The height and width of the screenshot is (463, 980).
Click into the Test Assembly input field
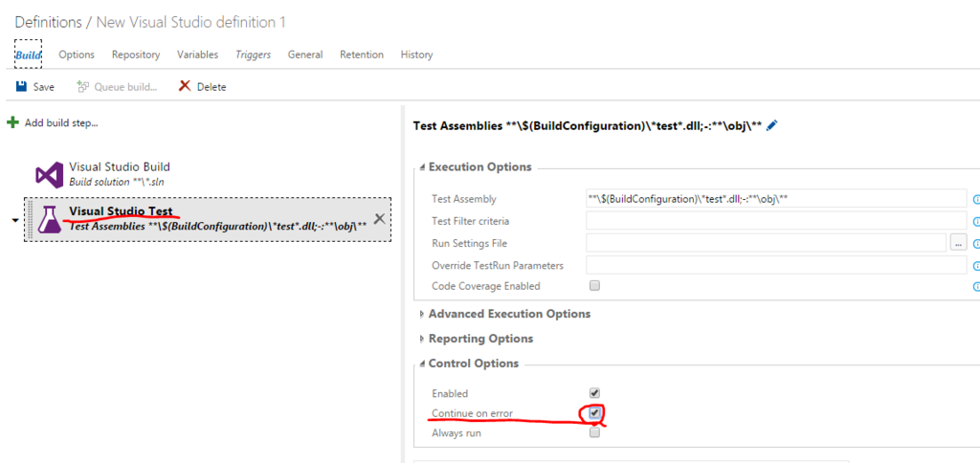coord(775,199)
